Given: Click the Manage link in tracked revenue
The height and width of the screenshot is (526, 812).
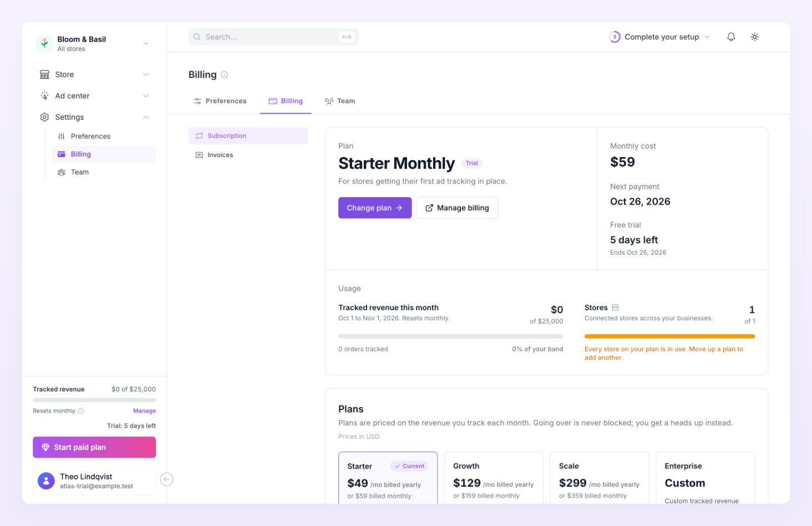Looking at the screenshot, I should 144,411.
